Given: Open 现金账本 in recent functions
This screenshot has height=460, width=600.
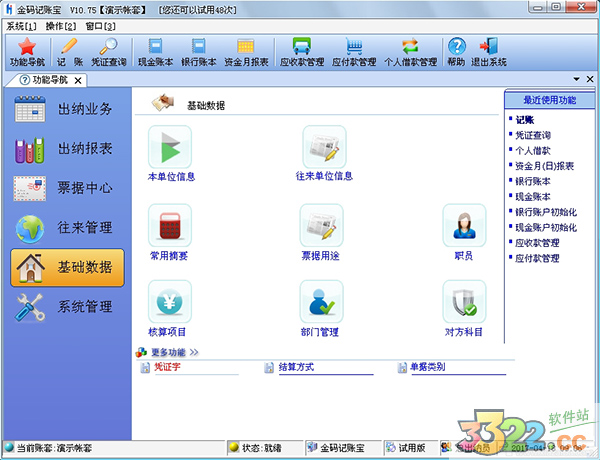Looking at the screenshot, I should pos(533,197).
